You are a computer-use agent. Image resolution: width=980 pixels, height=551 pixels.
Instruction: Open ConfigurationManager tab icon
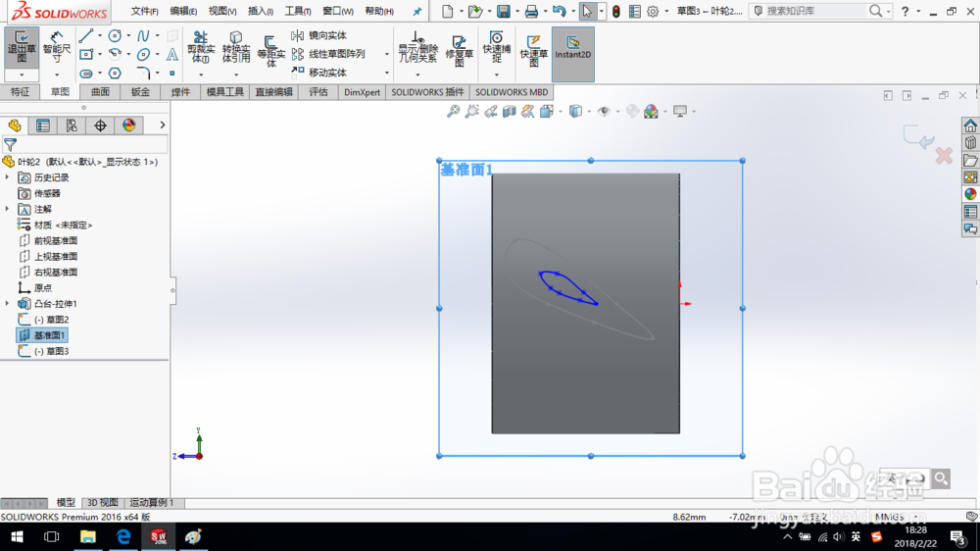point(72,125)
